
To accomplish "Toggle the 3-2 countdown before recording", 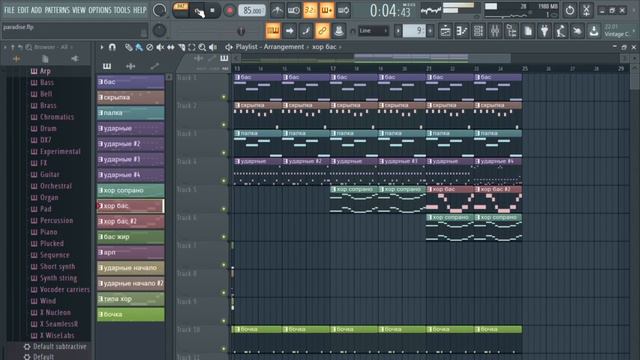I will point(310,10).
